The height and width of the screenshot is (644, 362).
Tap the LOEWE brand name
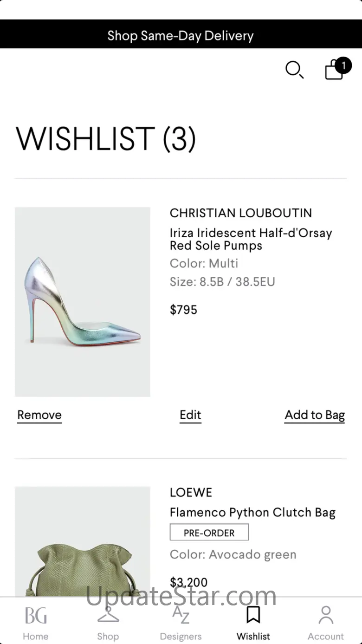(191, 493)
